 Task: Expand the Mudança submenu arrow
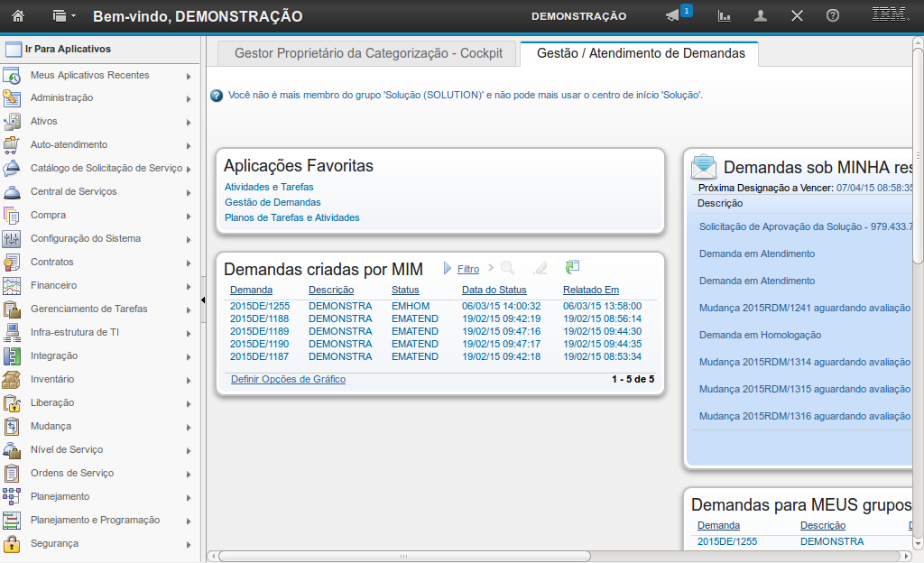(189, 427)
